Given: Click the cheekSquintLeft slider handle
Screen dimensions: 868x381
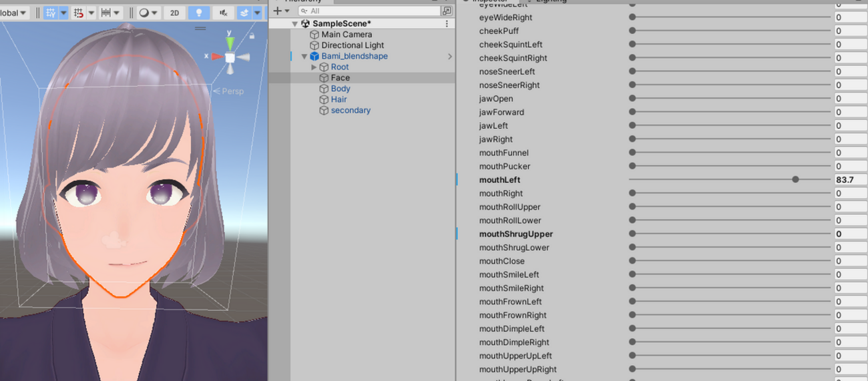Looking at the screenshot, I should (632, 45).
